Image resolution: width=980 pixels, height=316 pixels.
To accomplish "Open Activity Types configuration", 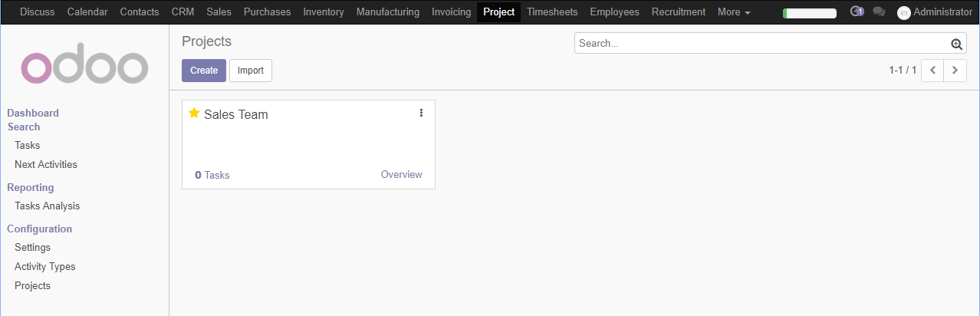I will [x=45, y=266].
